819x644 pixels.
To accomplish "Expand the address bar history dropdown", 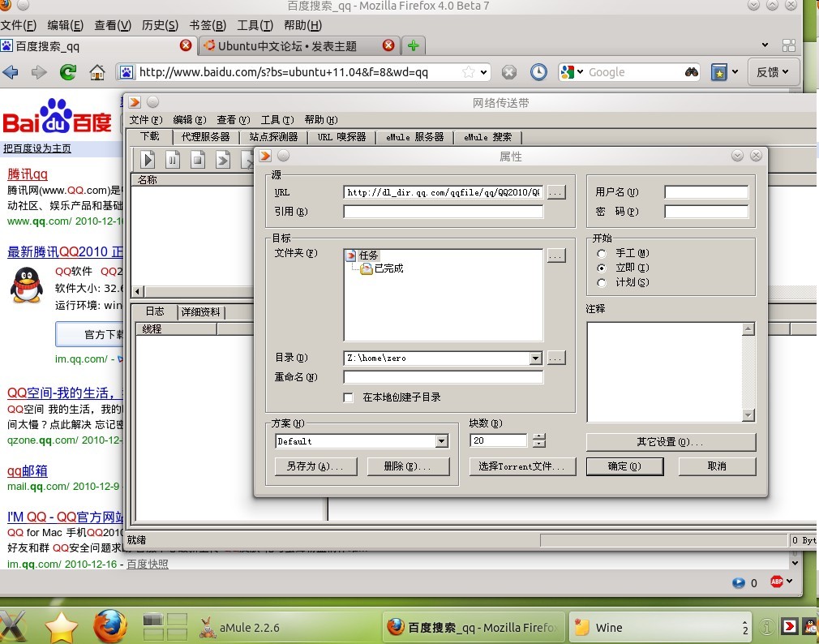I will click(x=483, y=72).
